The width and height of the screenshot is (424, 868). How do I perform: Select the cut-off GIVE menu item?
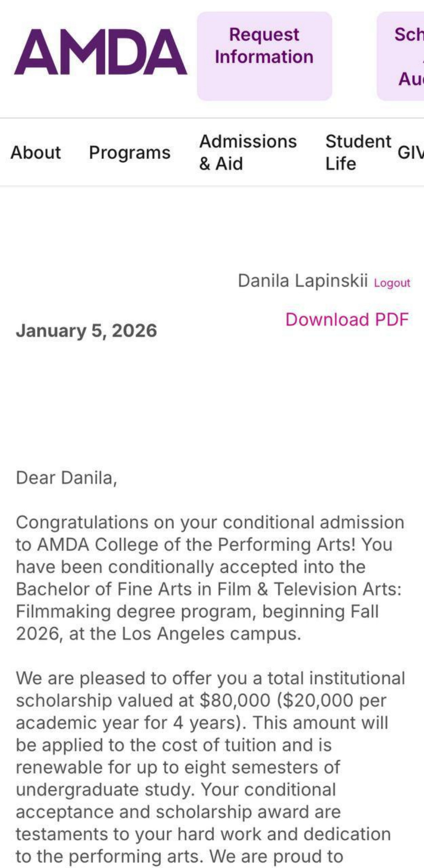pyautogui.click(x=410, y=153)
